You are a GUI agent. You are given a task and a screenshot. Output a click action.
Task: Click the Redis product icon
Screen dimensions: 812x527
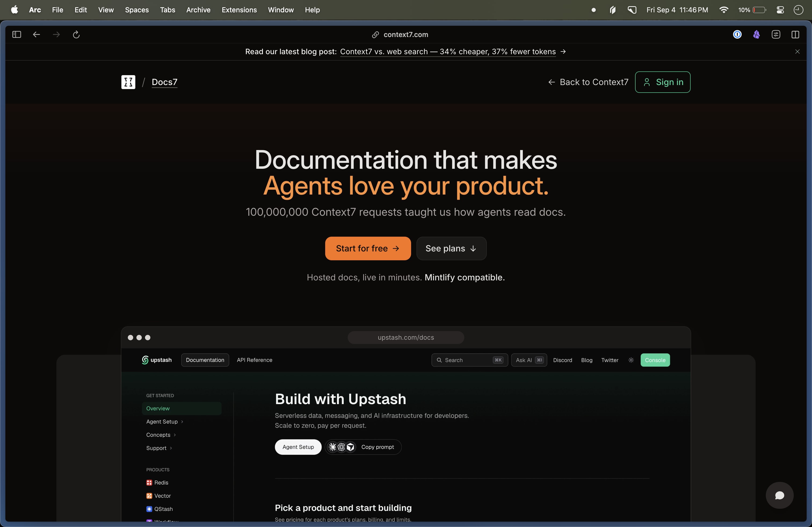(x=149, y=483)
